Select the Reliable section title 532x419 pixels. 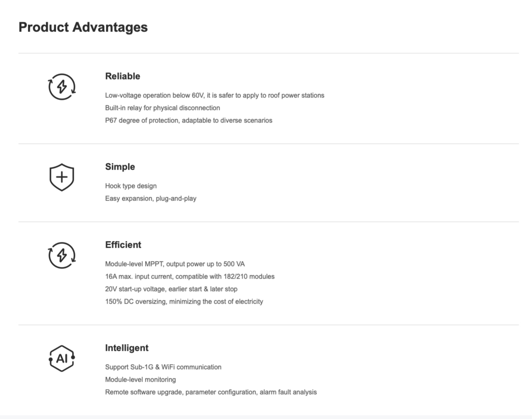click(x=123, y=76)
